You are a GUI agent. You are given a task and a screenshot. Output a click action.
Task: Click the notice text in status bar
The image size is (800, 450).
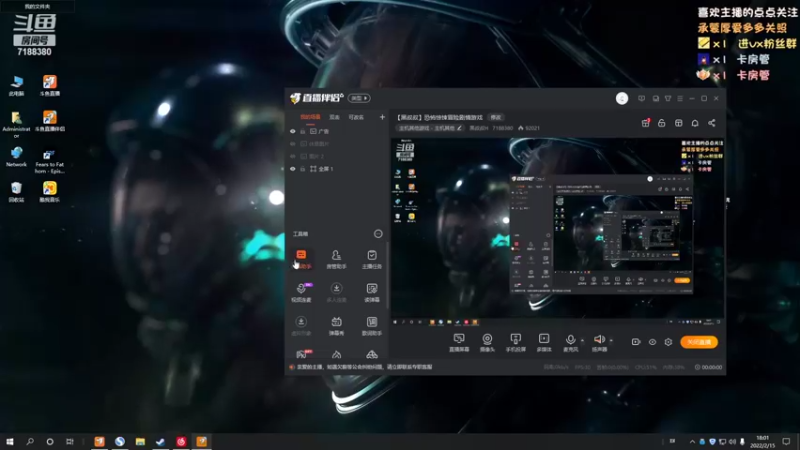[364, 367]
